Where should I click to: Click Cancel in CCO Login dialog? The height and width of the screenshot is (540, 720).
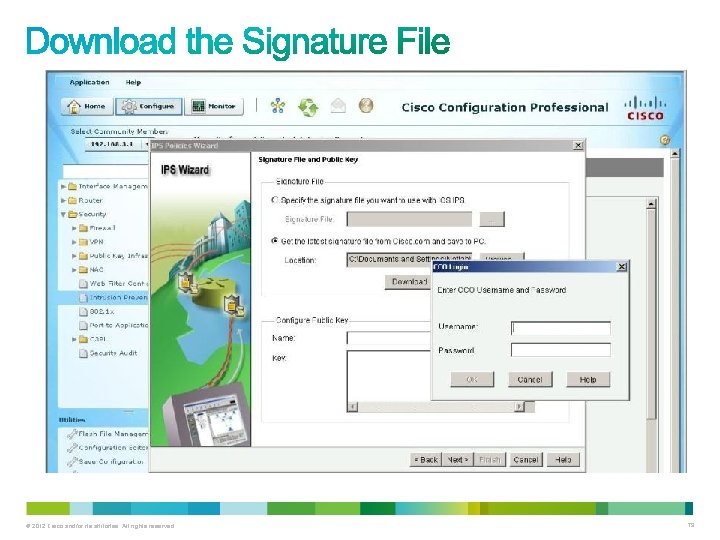(530, 380)
